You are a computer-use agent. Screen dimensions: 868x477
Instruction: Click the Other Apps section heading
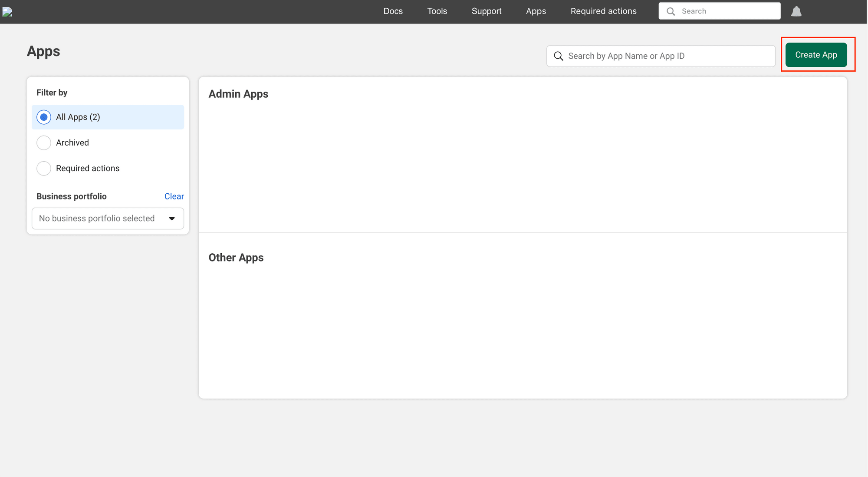click(236, 257)
